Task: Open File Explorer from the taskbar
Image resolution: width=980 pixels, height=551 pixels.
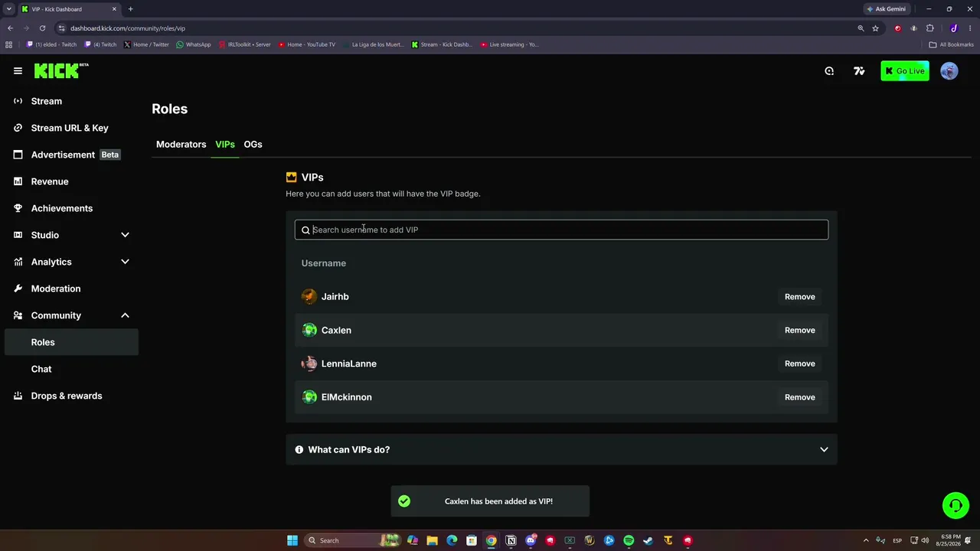Action: pyautogui.click(x=432, y=540)
